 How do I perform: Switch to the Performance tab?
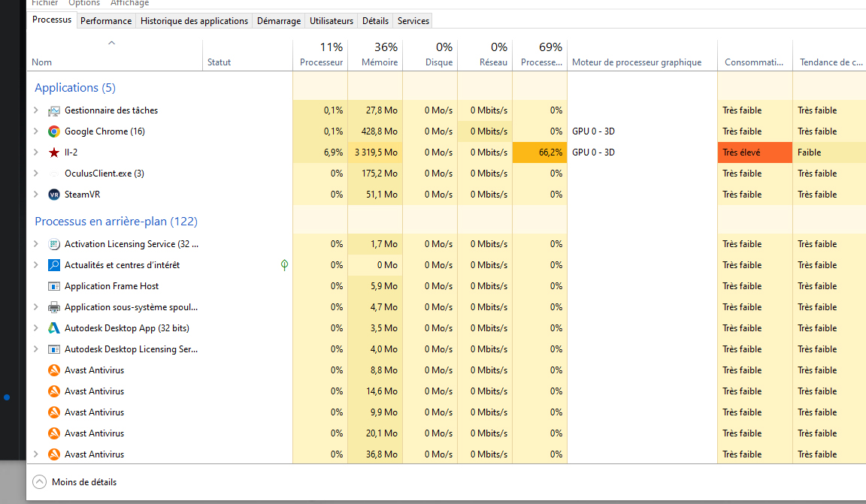click(x=106, y=21)
